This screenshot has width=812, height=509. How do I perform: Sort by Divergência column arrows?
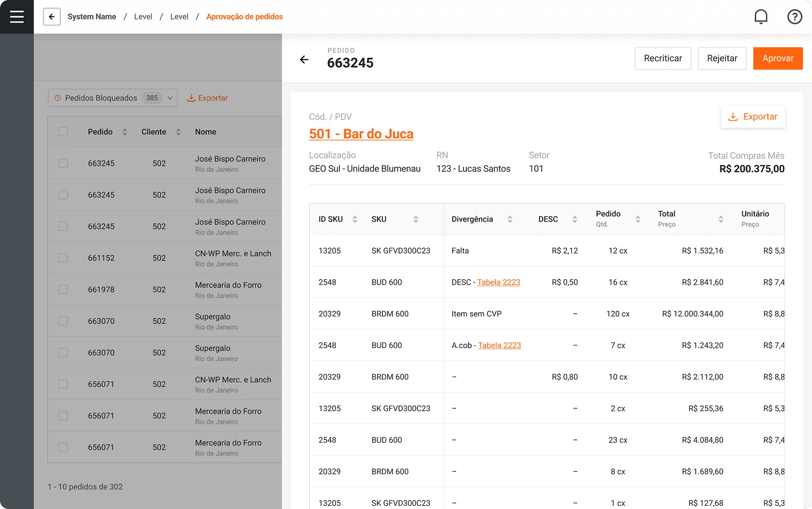click(509, 219)
